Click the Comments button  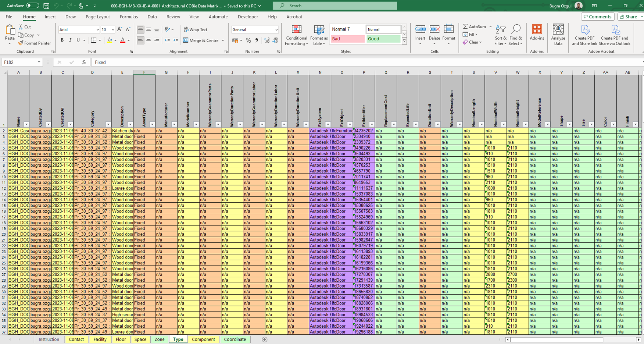[598, 17]
